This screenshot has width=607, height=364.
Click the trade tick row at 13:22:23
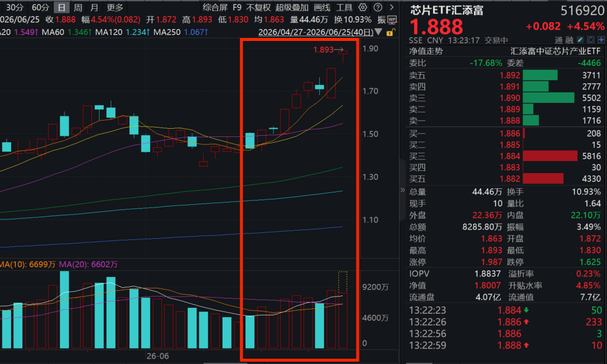coord(505,310)
